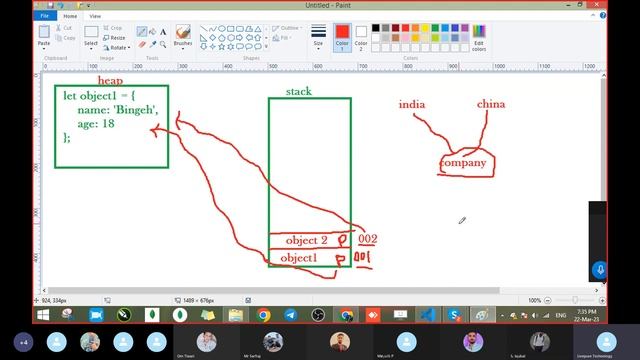640x360 pixels.
Task: Select the Eraser tool
Action: point(142,44)
